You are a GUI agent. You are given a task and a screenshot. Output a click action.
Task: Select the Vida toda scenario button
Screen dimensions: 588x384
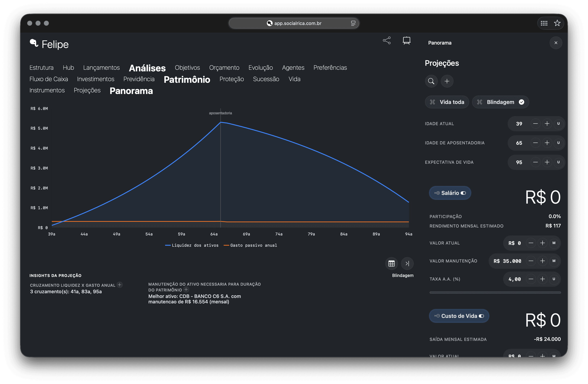(x=447, y=102)
